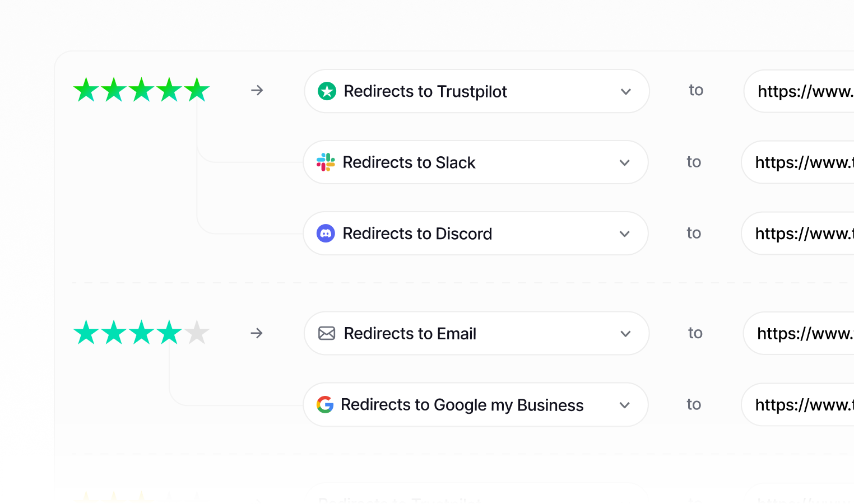Viewport: 854px width, 504px height.
Task: Click 'to' label in Google my Business row
Action: pos(694,404)
